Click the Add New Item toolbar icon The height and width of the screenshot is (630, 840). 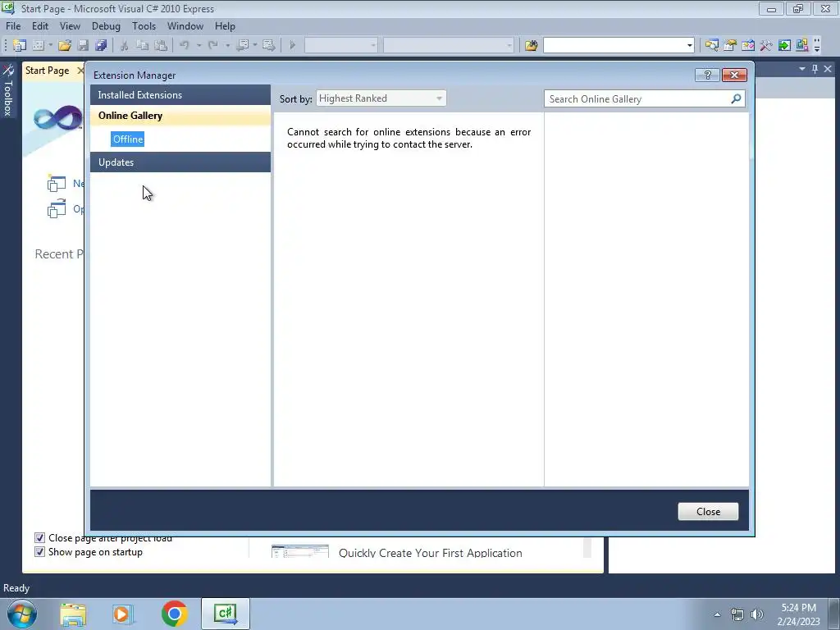(x=38, y=46)
